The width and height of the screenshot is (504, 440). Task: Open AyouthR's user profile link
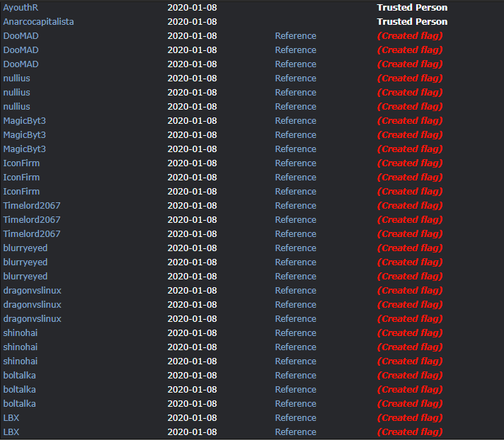(x=21, y=8)
